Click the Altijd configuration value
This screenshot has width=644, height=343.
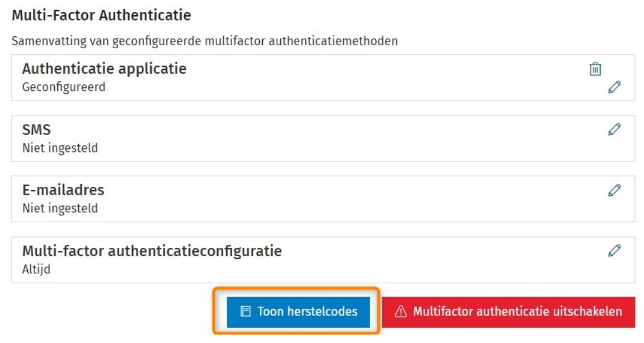[x=36, y=269]
